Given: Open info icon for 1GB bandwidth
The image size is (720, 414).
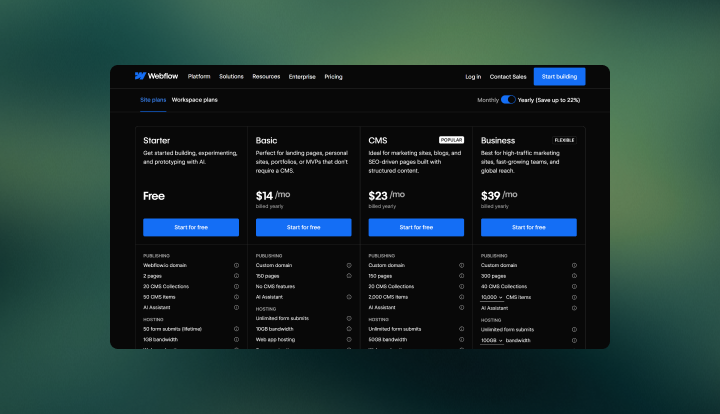Looking at the screenshot, I should click(236, 340).
